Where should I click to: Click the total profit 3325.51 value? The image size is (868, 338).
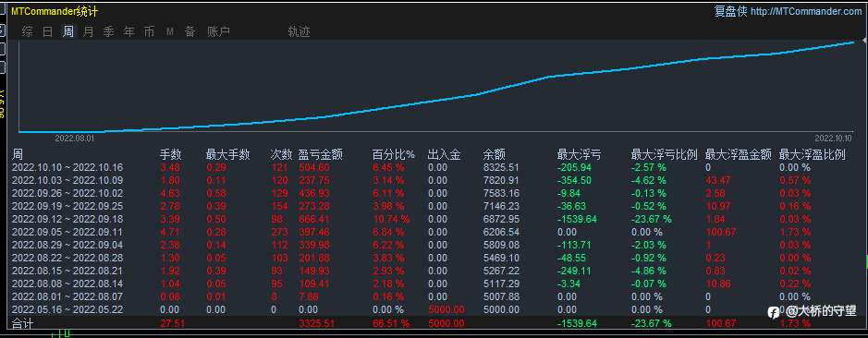(x=317, y=323)
